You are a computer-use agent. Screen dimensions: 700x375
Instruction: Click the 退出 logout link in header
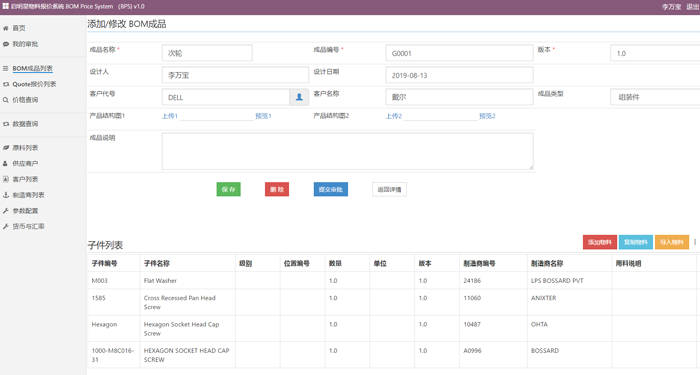coord(692,7)
